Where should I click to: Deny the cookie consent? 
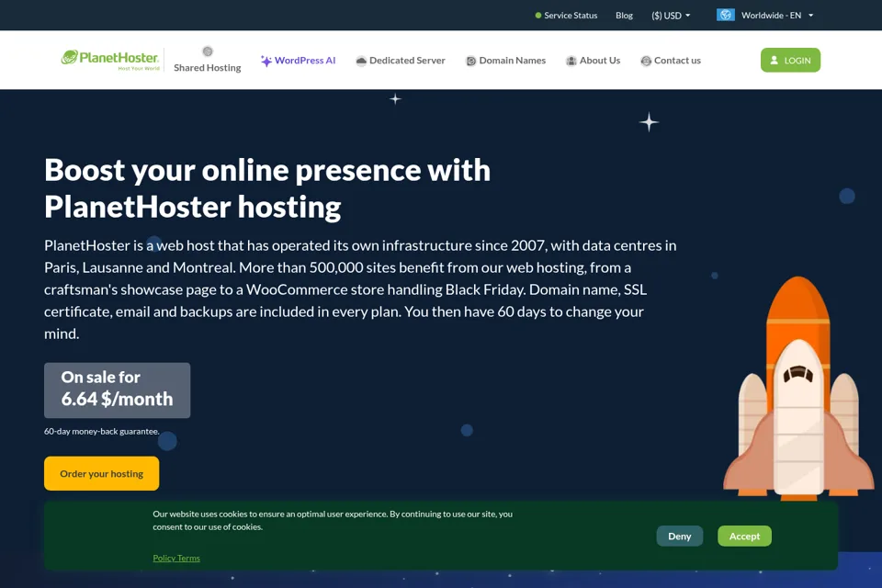[680, 537]
